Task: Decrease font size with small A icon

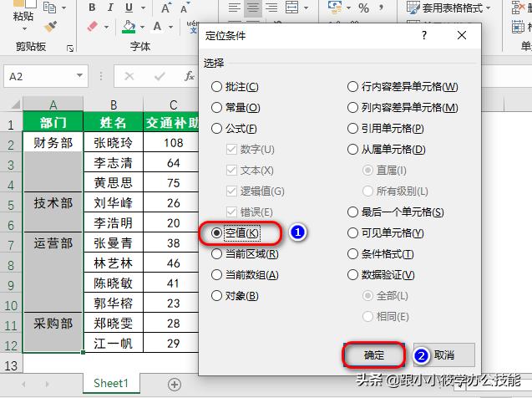Action: [x=185, y=8]
